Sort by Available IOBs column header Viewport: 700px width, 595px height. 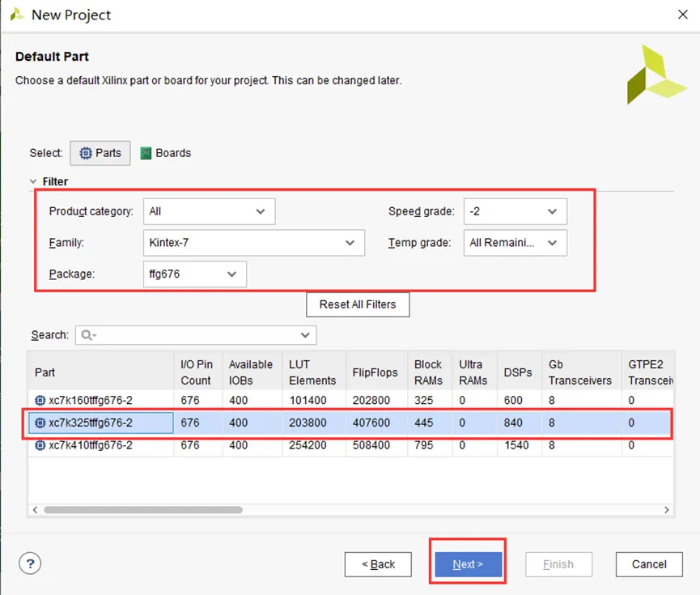pos(252,372)
